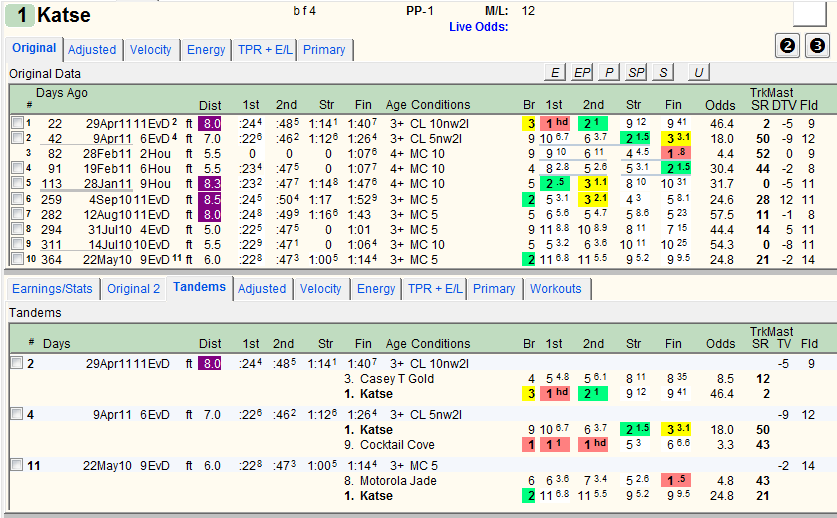Check the box for race line 1 (29Apr11)

17,123
